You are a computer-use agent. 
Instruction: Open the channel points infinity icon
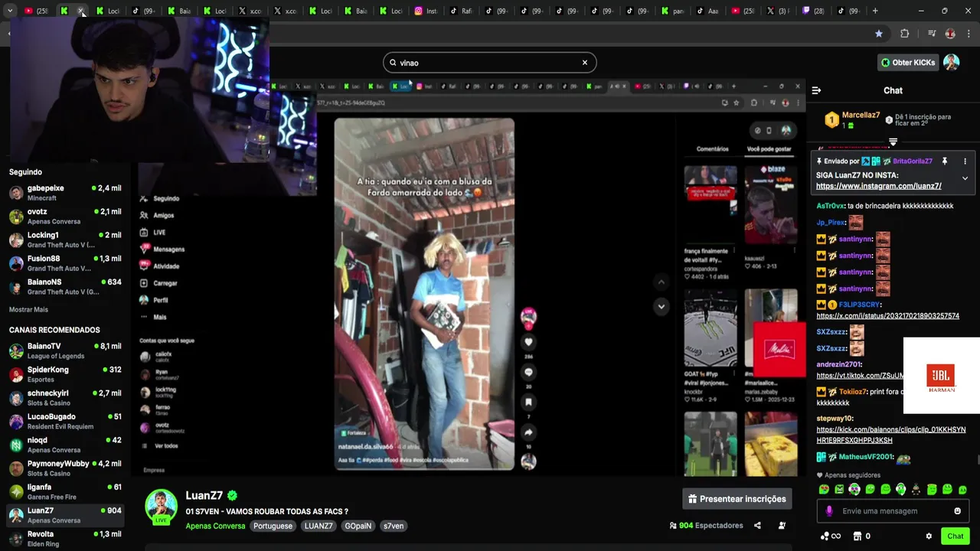point(831,536)
